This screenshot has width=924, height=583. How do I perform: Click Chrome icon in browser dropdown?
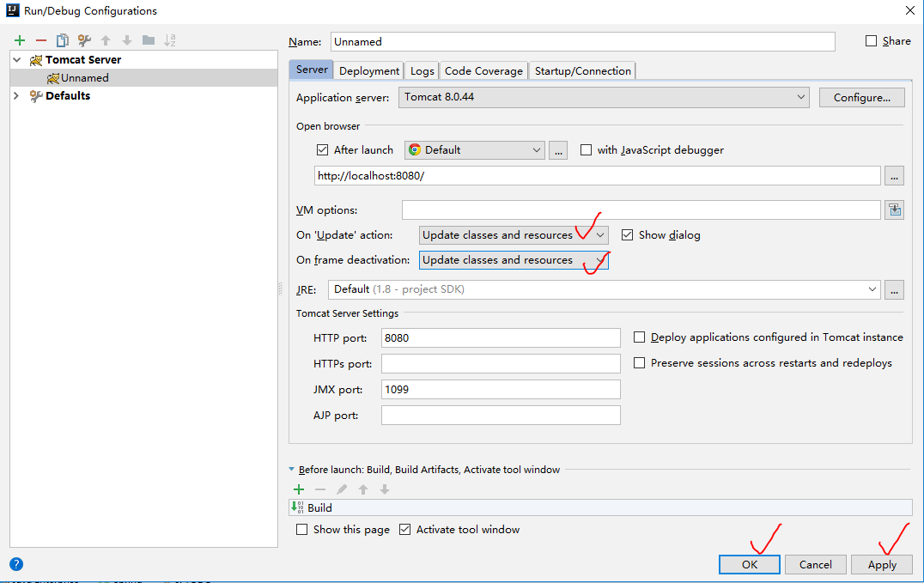415,149
